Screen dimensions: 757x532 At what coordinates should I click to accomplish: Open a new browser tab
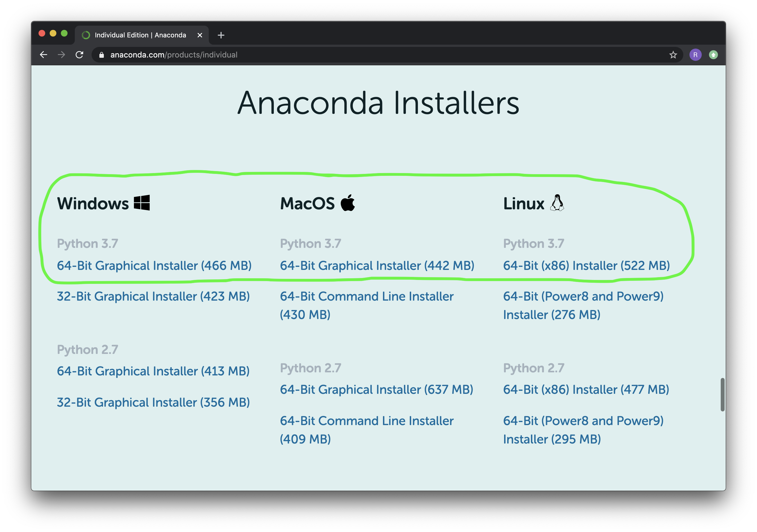point(221,35)
